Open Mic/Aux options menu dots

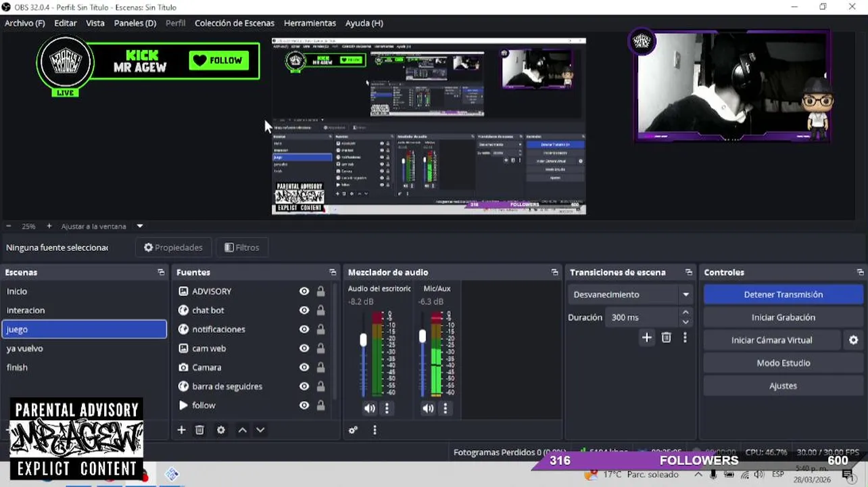[x=445, y=409]
